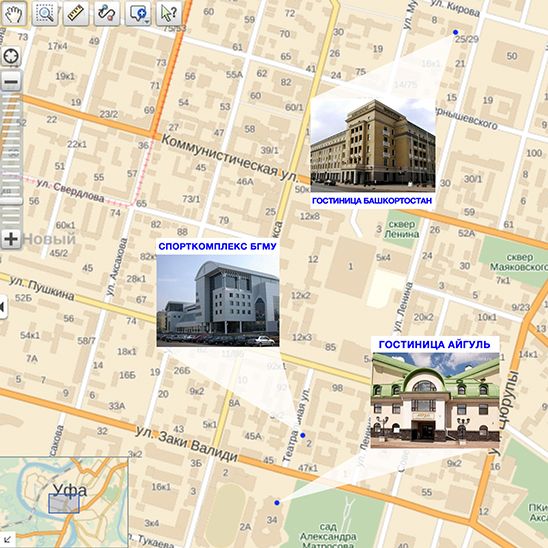The image size is (548, 548).
Task: Click the ГОСТИНИЦА АЙГУЛЬ label
Action: (434, 345)
